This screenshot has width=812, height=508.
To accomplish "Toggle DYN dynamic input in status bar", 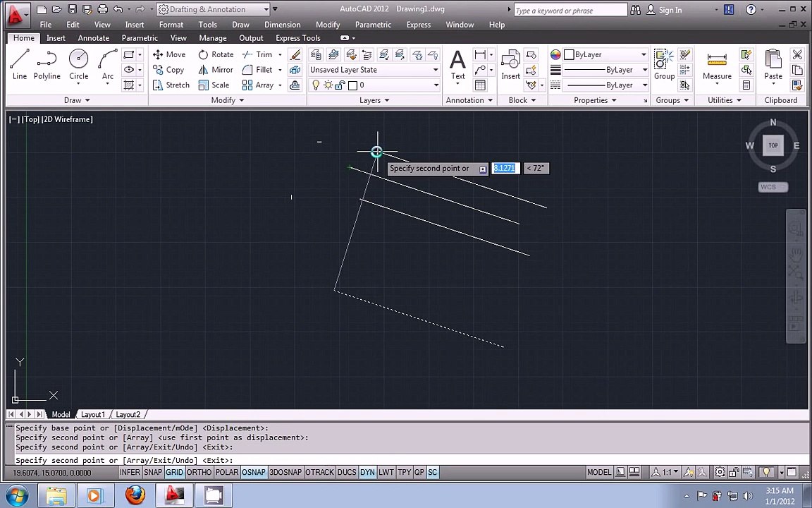I will click(x=367, y=472).
